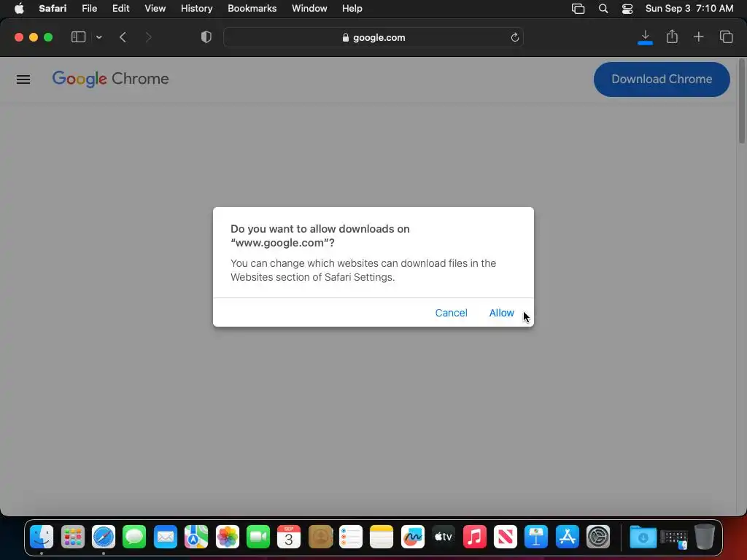Open News from the Dock
The image size is (747, 560).
[506, 537]
